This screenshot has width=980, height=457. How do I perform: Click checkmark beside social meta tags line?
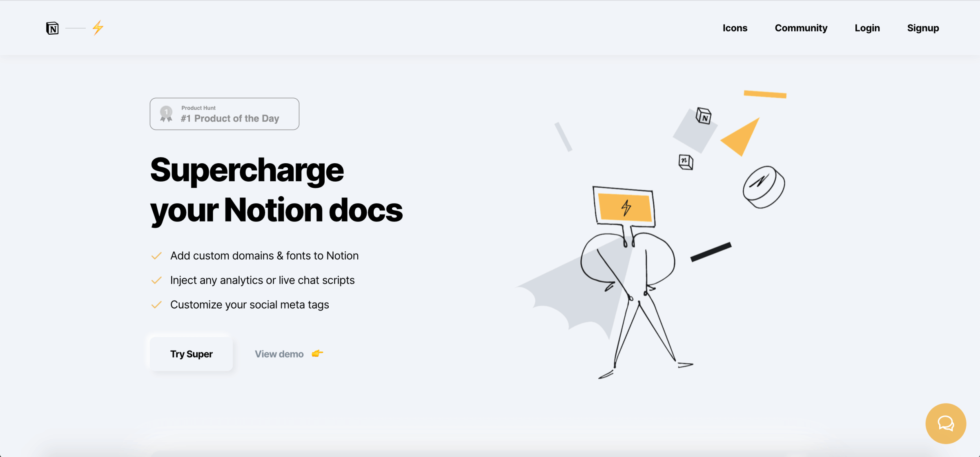coord(156,305)
